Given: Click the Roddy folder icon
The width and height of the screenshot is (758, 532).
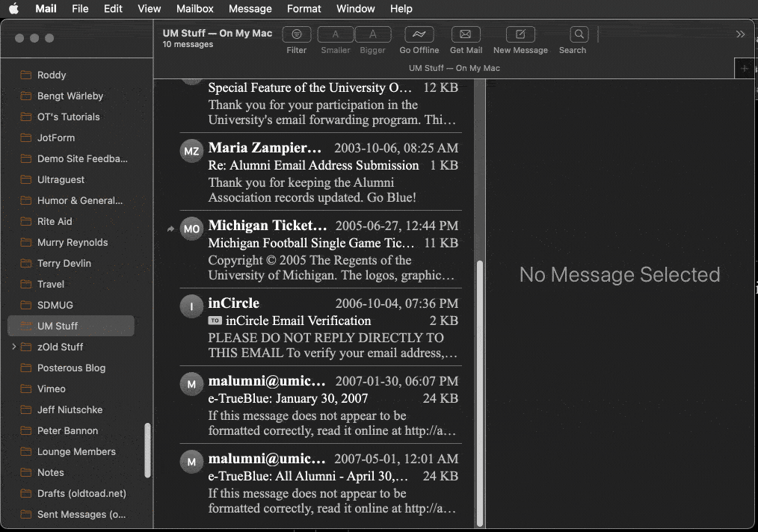Looking at the screenshot, I should [25, 75].
